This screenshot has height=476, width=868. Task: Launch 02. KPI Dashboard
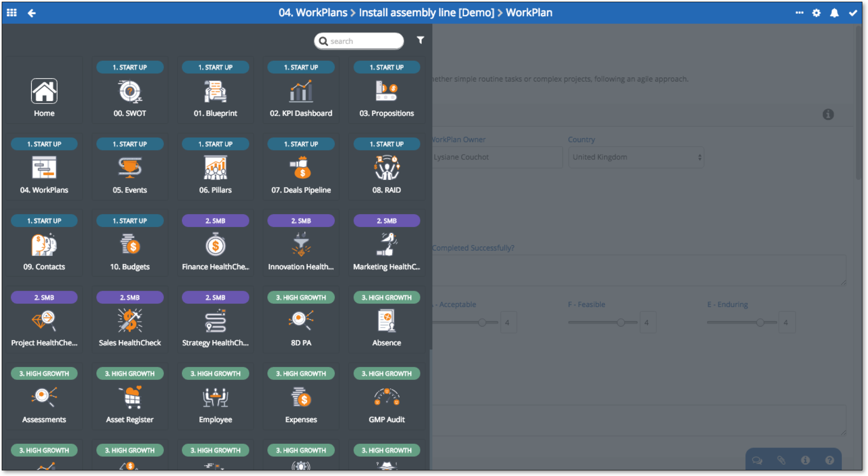301,90
